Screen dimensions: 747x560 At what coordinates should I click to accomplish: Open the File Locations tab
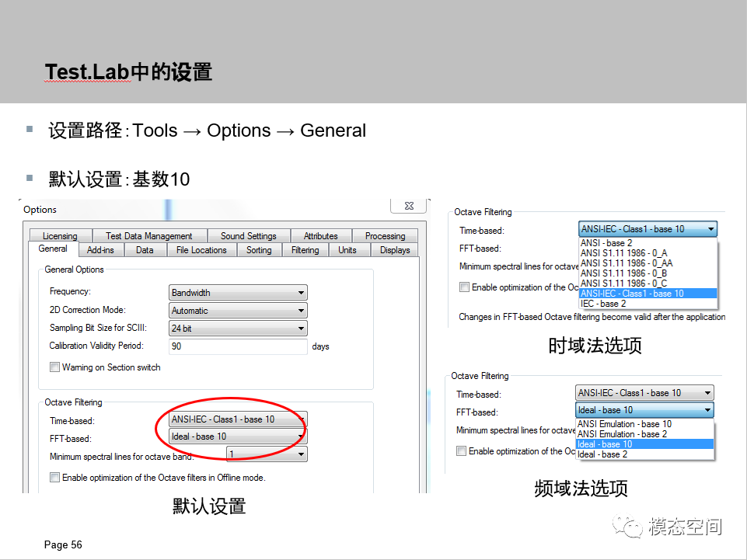201,250
